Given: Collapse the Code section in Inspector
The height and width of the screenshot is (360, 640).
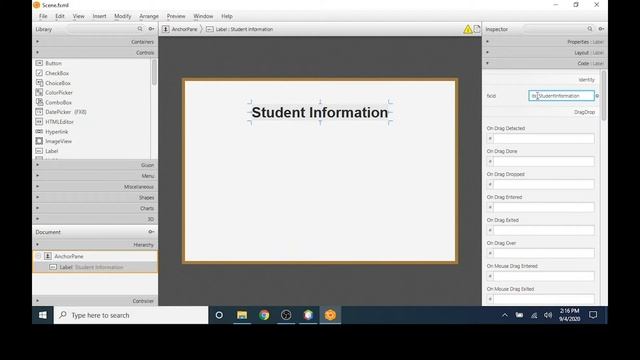Looking at the screenshot, I should [545, 63].
